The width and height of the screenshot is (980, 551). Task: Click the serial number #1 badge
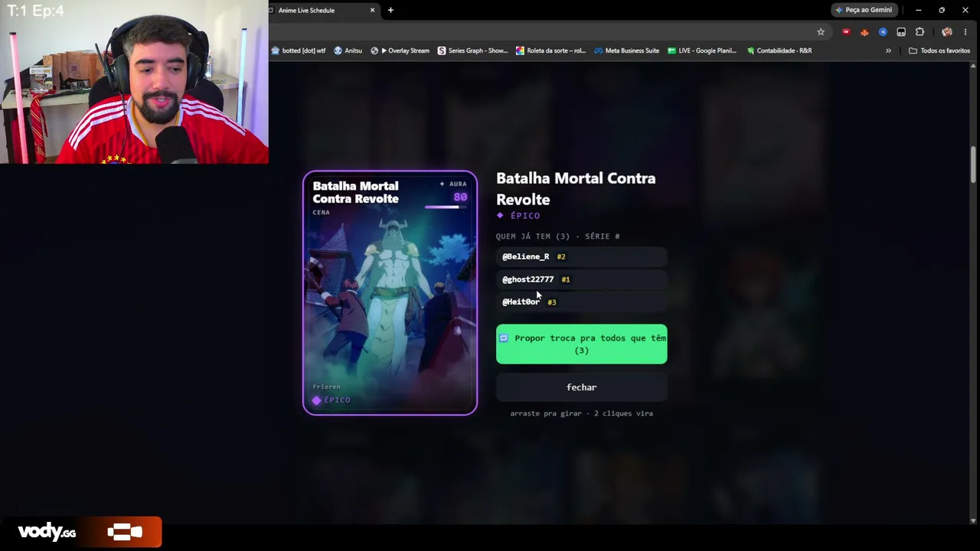(x=566, y=279)
